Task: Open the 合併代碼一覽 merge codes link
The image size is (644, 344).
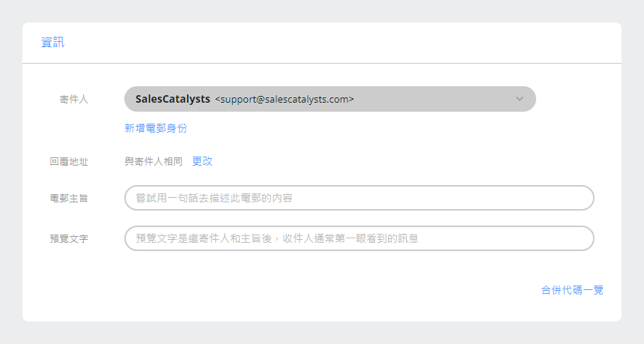Action: [572, 290]
